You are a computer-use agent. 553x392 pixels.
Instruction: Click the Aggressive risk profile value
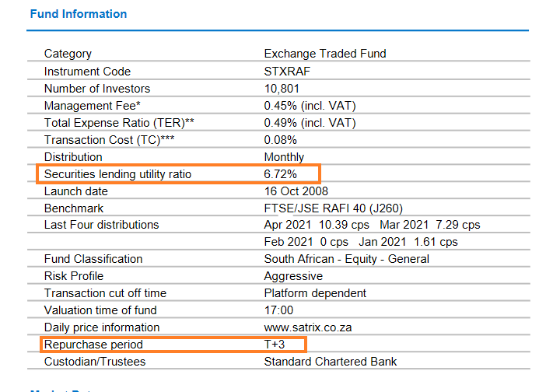(293, 276)
